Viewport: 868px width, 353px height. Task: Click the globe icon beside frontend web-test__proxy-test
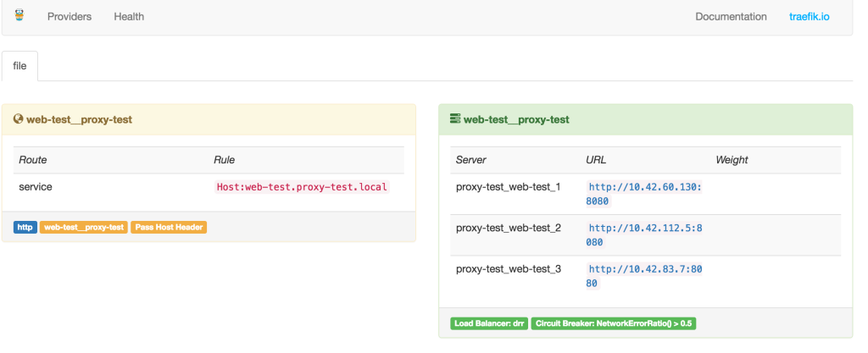click(18, 119)
